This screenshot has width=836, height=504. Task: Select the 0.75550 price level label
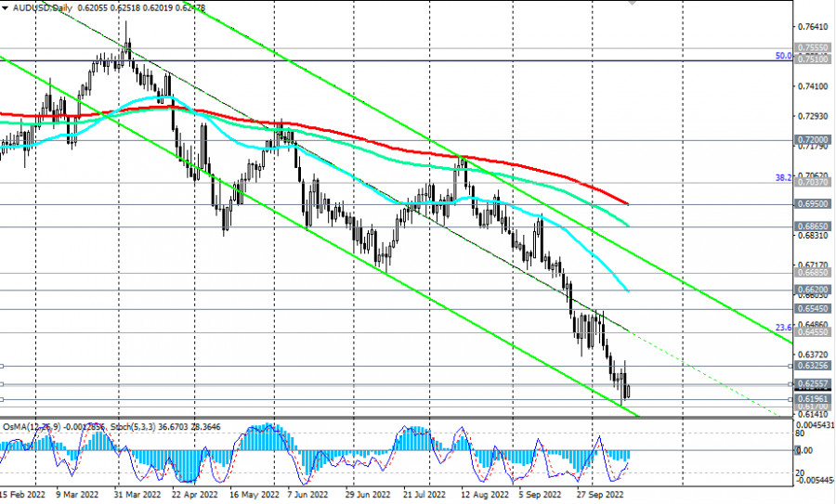[x=812, y=47]
